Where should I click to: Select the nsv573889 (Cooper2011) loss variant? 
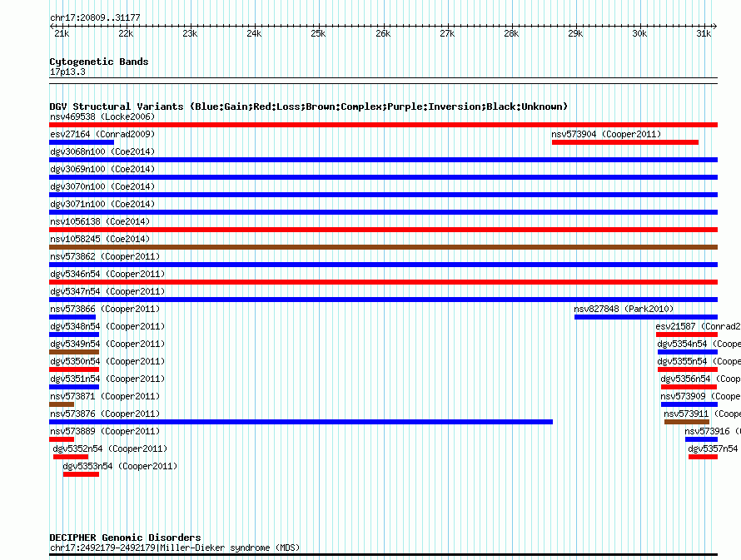(62, 439)
